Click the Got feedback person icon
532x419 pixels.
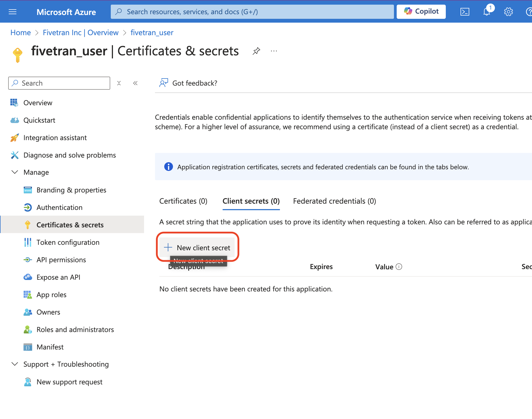[163, 83]
